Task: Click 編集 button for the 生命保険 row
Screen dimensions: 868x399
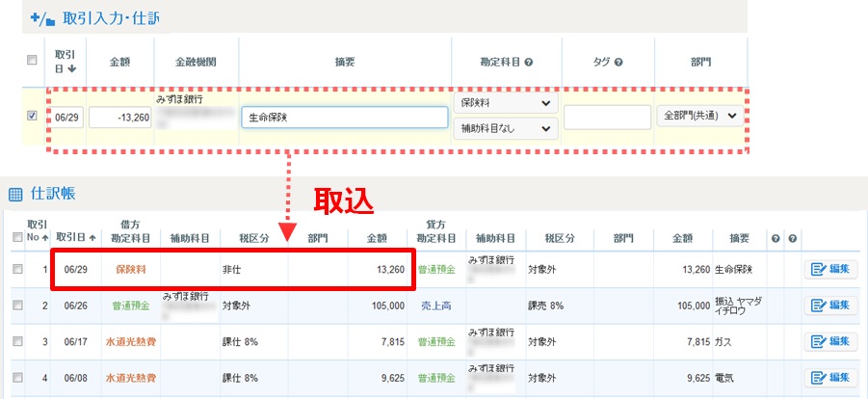Action: click(x=830, y=270)
